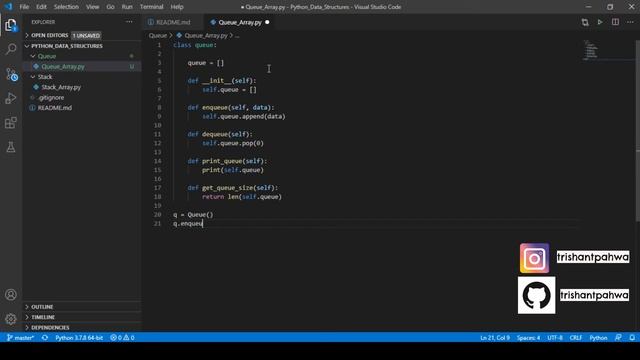Change indentation via Spaces: 4
Image resolution: width=640 pixels, height=360 pixels.
(x=528, y=338)
